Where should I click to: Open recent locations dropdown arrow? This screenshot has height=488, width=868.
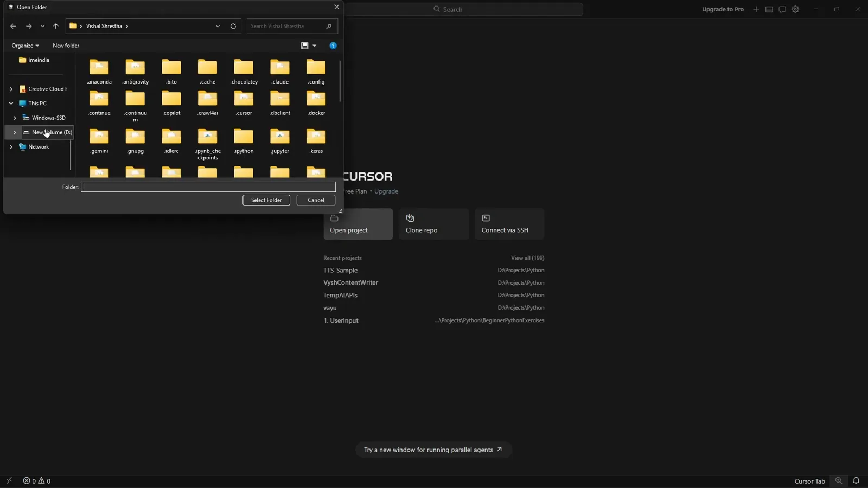click(x=42, y=26)
